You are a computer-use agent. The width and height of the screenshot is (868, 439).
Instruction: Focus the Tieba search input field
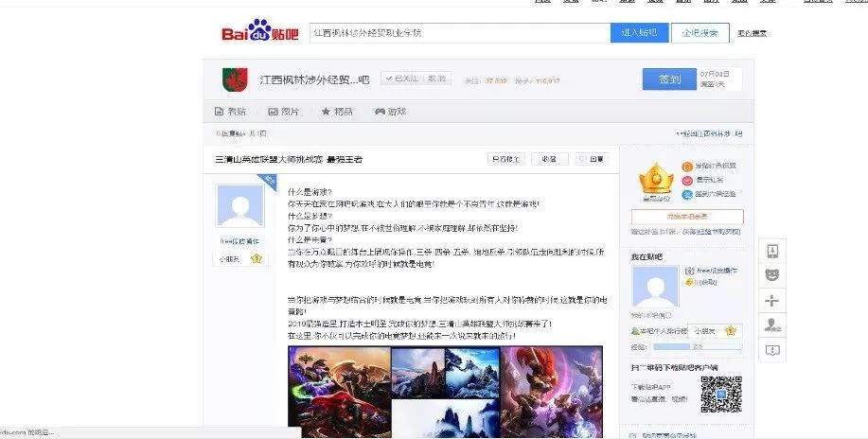pyautogui.click(x=459, y=33)
